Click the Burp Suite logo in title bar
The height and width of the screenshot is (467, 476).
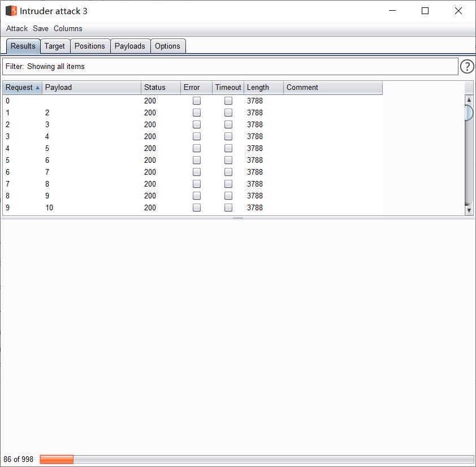(11, 11)
